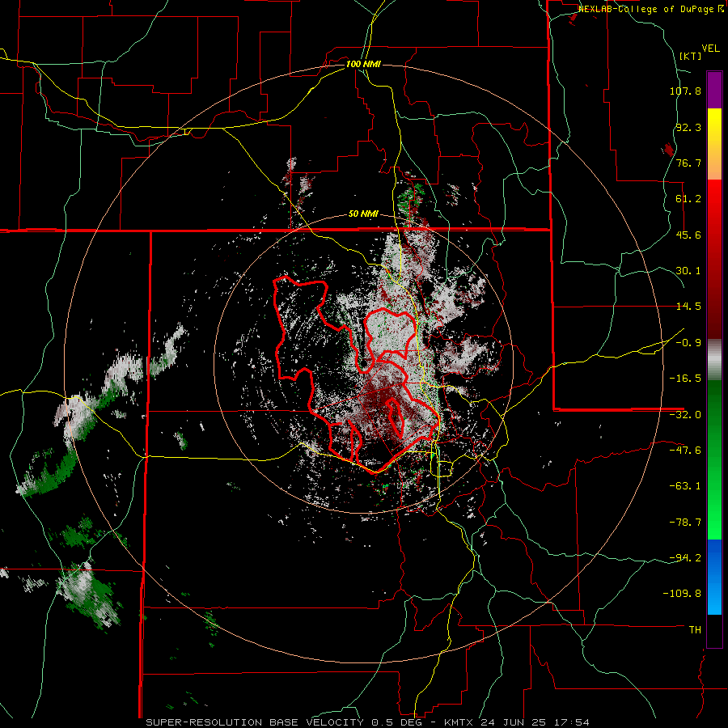
Task: Click the 45.6 scale value
Action: pyautogui.click(x=688, y=235)
